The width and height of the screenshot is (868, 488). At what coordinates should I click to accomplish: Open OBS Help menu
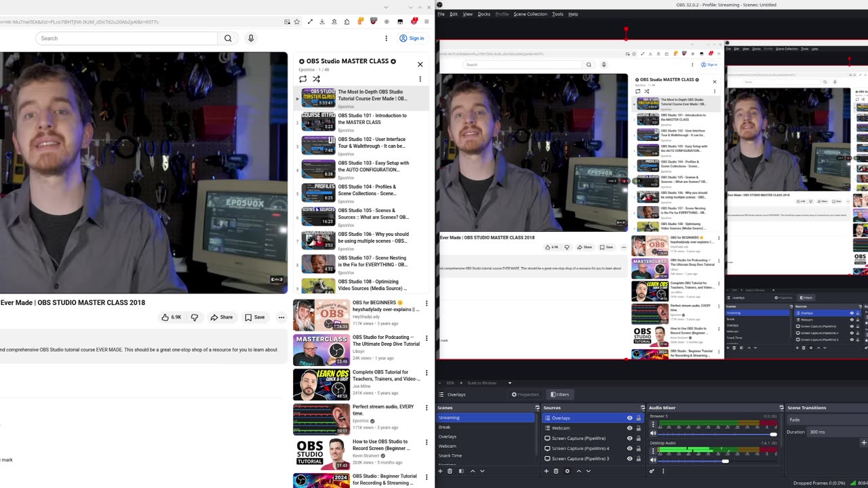[x=573, y=14]
